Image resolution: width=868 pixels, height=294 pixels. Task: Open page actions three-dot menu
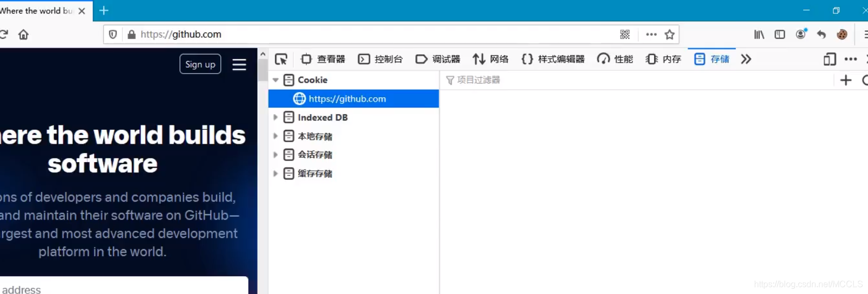(x=651, y=35)
